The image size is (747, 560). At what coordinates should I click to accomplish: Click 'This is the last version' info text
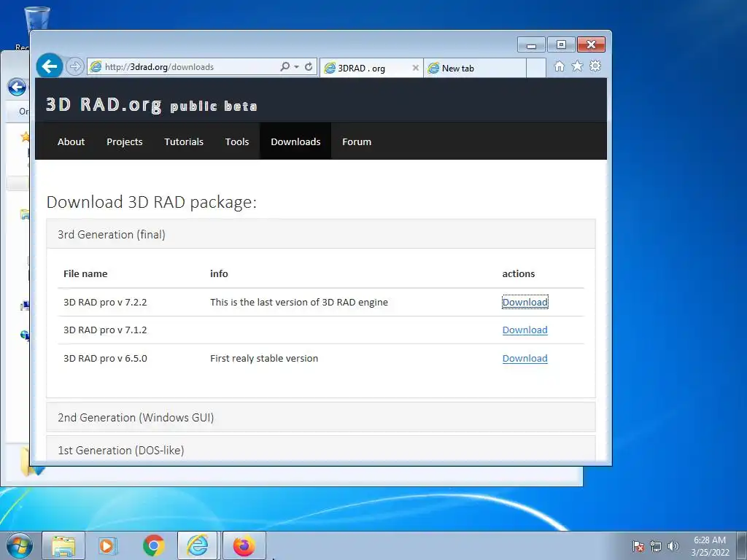click(x=299, y=303)
